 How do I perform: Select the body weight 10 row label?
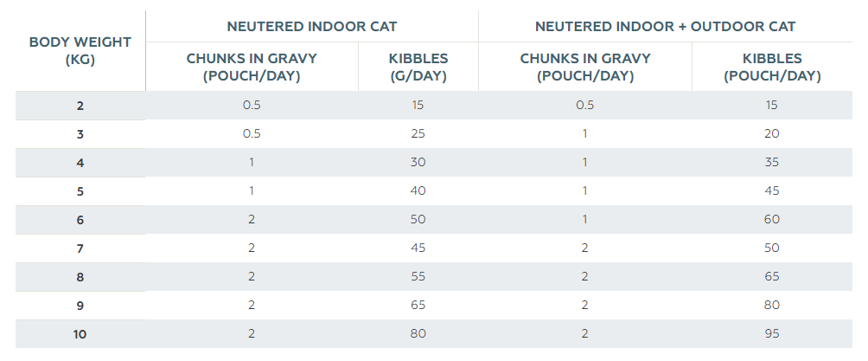(x=80, y=333)
